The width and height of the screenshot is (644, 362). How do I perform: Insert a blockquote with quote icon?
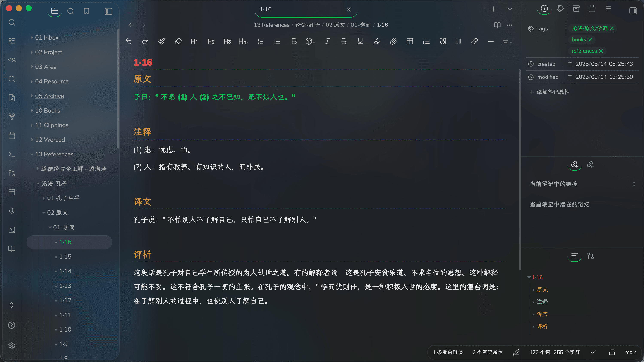(443, 41)
